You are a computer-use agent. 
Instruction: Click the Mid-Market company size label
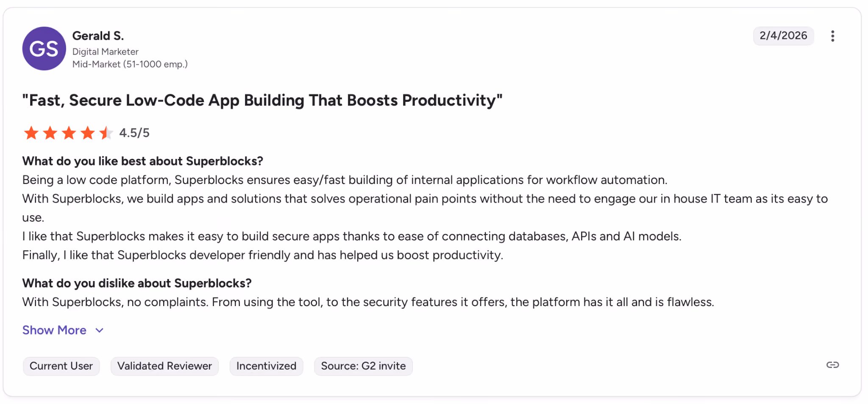130,64
